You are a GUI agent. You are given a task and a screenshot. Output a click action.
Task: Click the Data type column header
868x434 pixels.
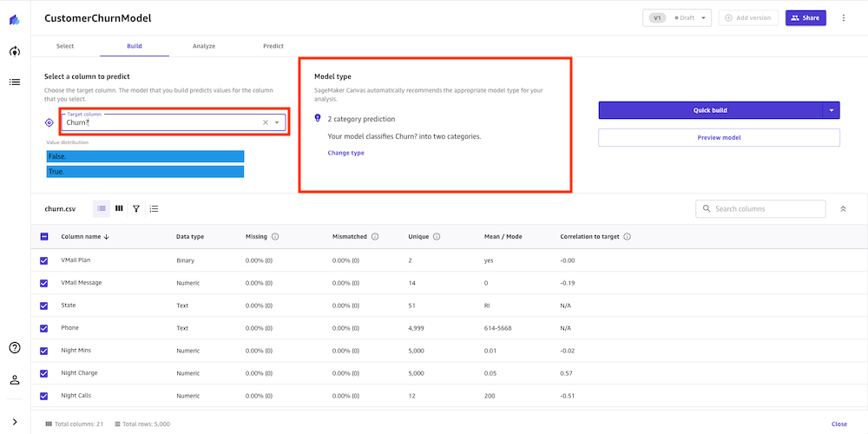coord(190,236)
